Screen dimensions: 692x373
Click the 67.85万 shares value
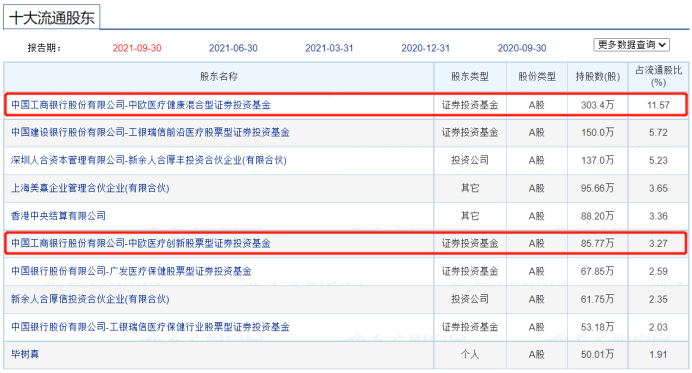point(598,271)
